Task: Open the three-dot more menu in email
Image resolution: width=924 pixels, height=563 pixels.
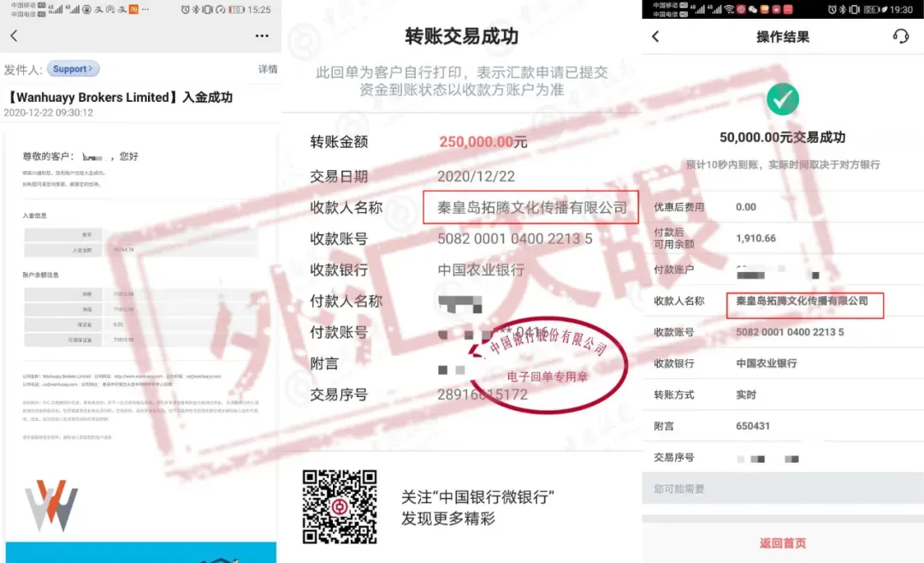Action: 262,36
